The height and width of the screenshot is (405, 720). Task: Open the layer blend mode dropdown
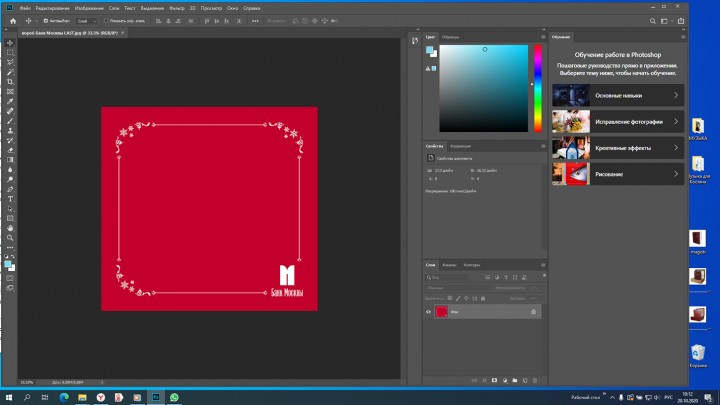point(458,288)
